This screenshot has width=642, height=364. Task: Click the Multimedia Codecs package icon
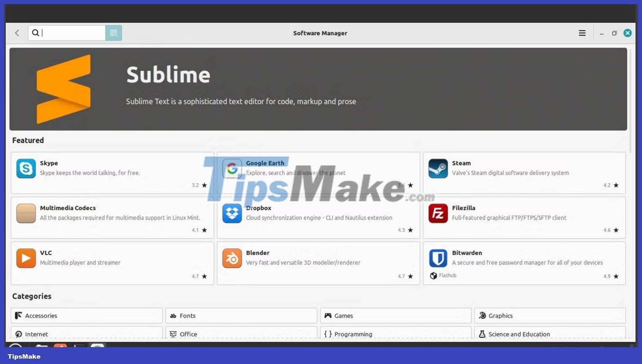click(x=26, y=213)
